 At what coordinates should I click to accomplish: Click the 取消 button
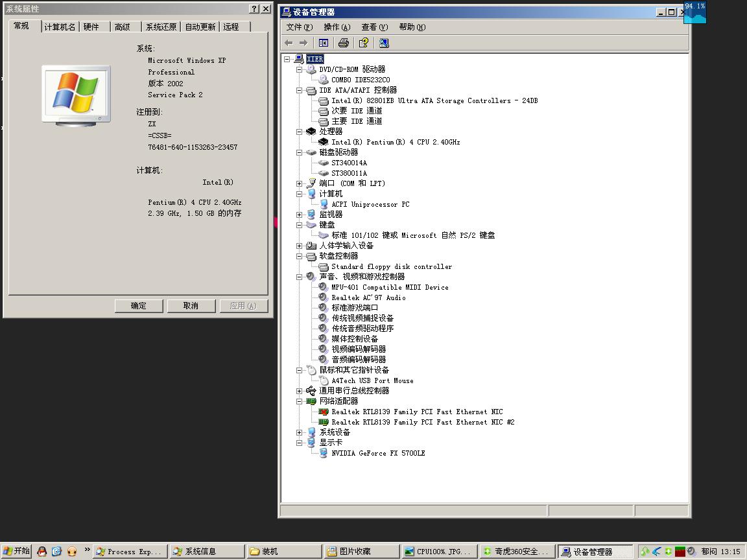pos(191,306)
